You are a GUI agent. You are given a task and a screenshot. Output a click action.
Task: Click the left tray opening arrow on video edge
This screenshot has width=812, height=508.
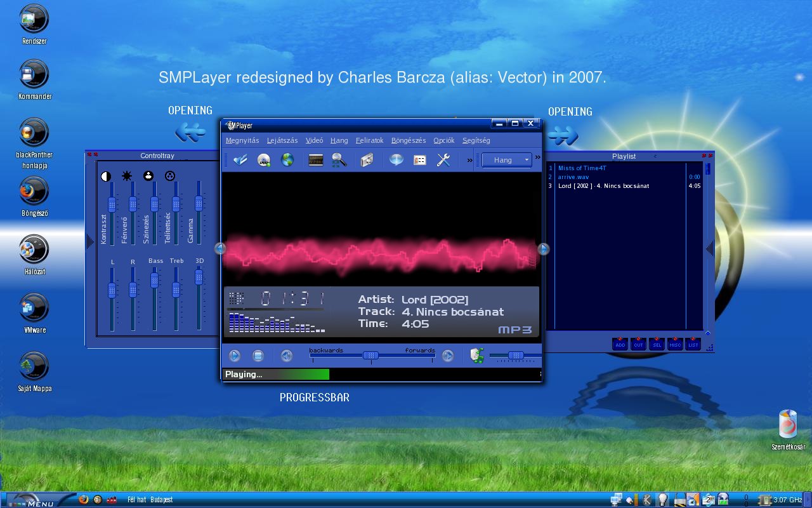pyautogui.click(x=220, y=248)
